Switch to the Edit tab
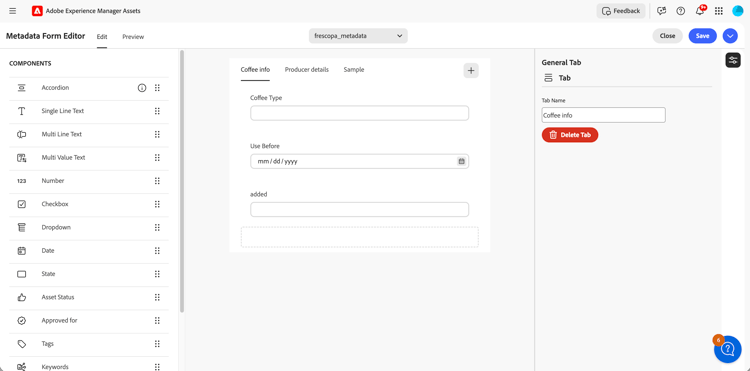750x371 pixels. coord(102,37)
